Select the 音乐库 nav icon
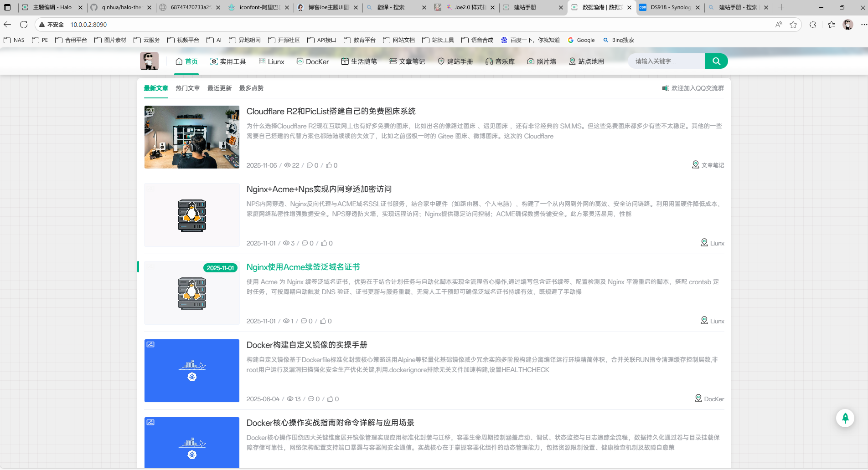Viewport: 868px width, 470px height. coord(500,61)
